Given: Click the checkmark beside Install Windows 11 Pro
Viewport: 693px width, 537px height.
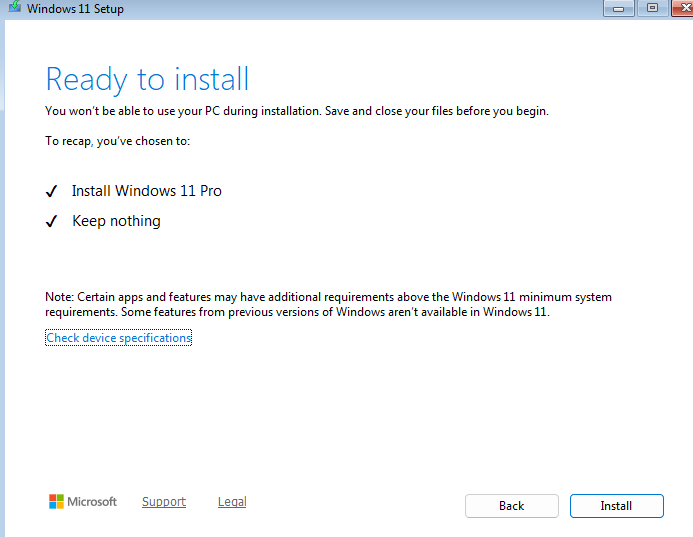Looking at the screenshot, I should click(x=51, y=191).
